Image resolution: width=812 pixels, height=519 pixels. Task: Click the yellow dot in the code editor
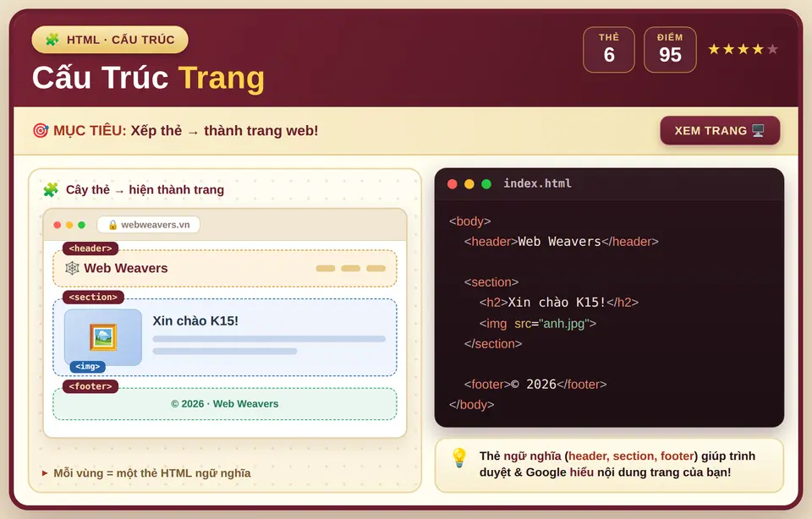(x=469, y=184)
